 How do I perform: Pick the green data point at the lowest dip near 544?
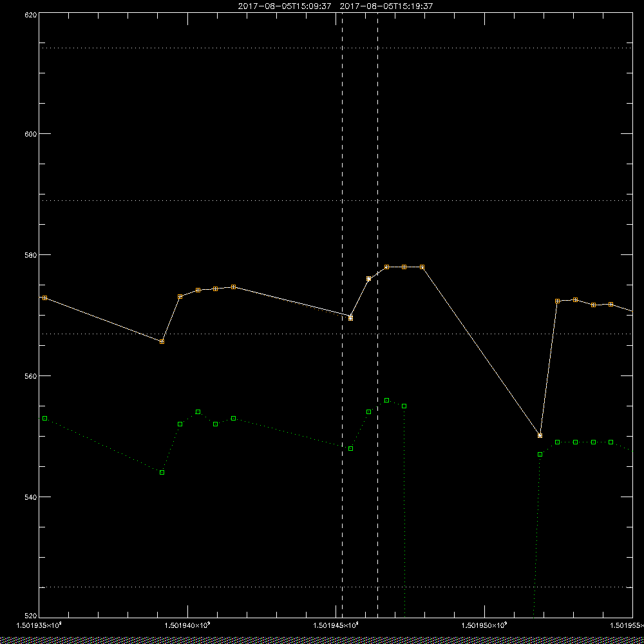162,472
